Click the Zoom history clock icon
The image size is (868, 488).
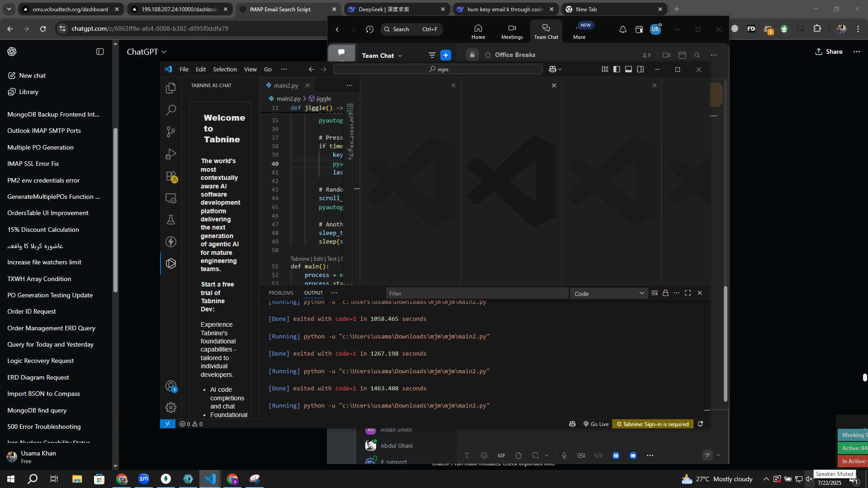pyautogui.click(x=370, y=29)
